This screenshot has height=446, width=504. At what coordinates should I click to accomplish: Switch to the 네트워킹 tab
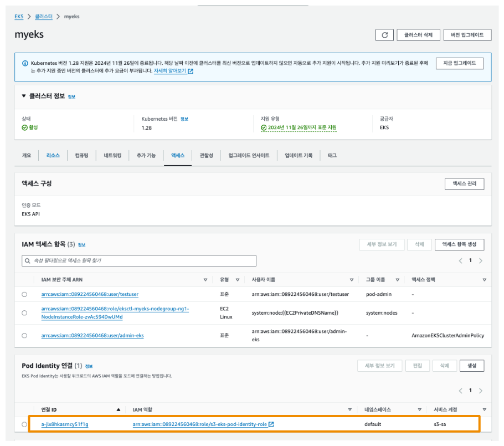tap(112, 155)
